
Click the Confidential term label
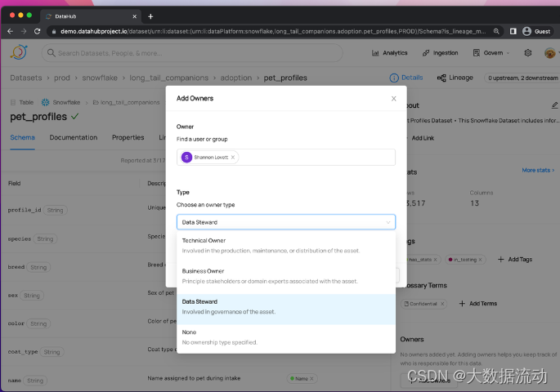tap(423, 304)
